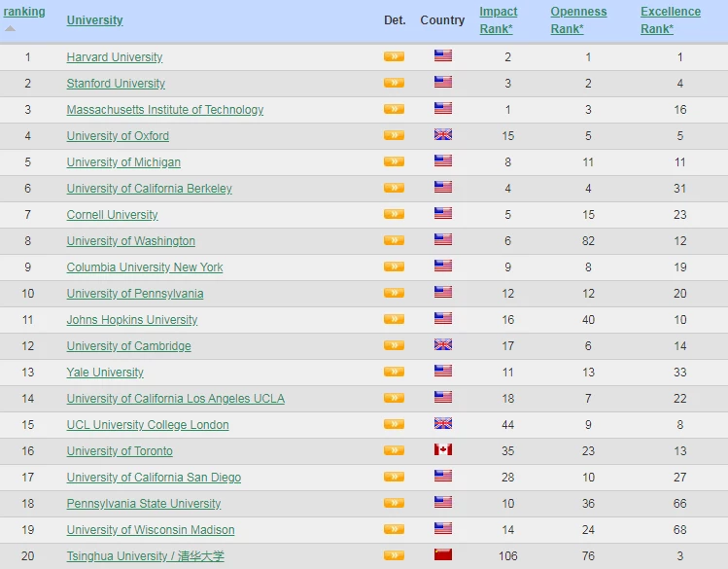Image resolution: width=728 pixels, height=569 pixels.
Task: Open Columbia University New York link
Action: 145,267
